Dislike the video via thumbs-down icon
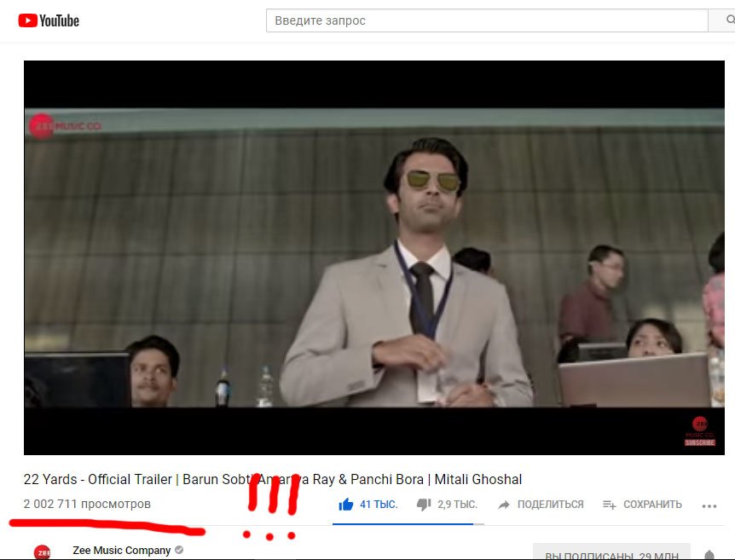Screen dimensions: 735x560 pos(424,505)
